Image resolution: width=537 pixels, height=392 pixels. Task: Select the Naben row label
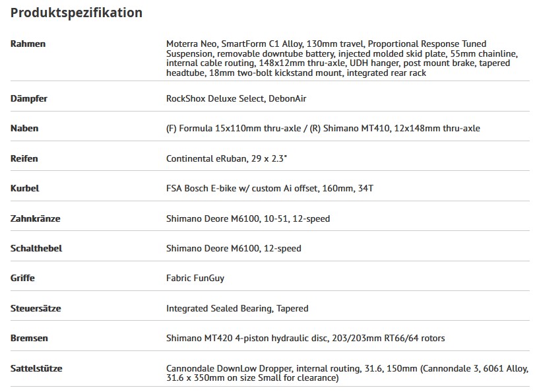24,129
